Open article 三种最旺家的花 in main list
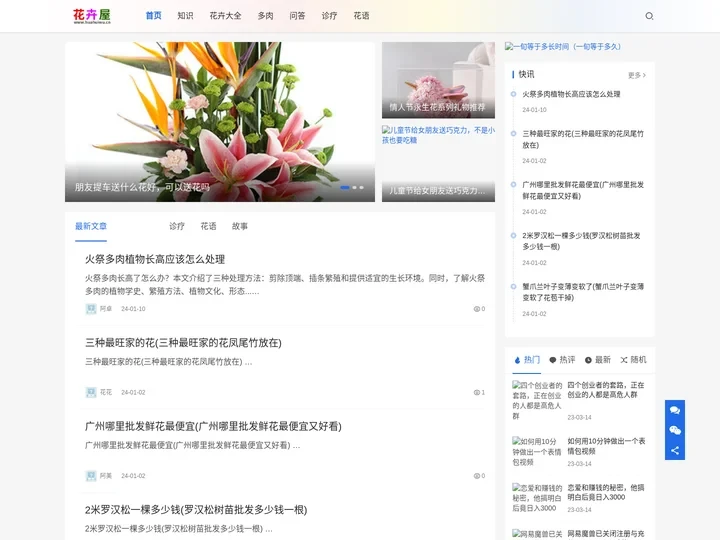This screenshot has width=720, height=540. pyautogui.click(x=183, y=343)
